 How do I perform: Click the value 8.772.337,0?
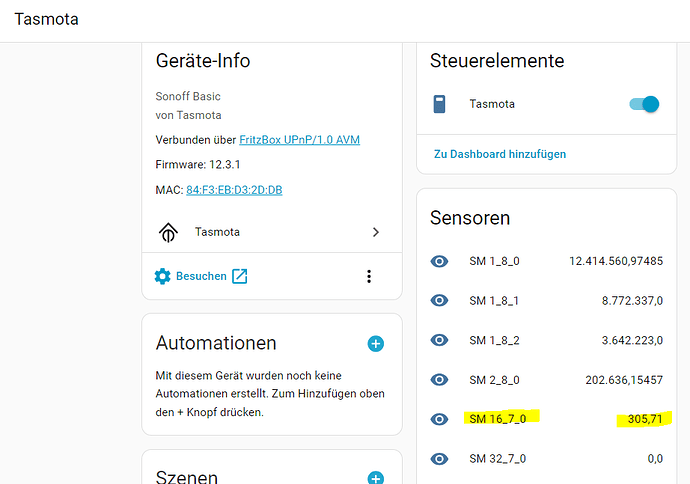(632, 301)
